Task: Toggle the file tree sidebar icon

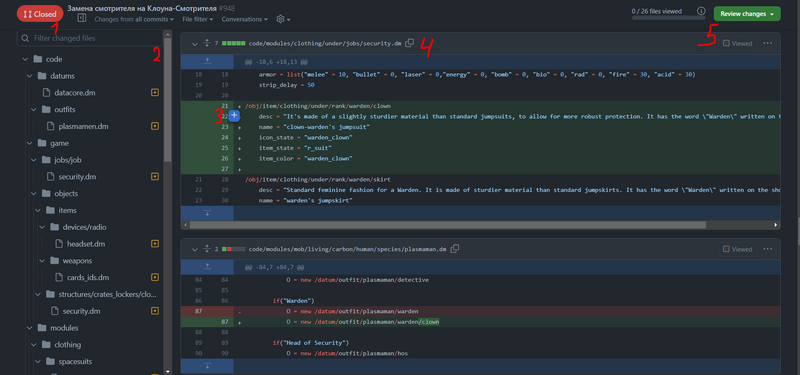Action: coord(82,18)
